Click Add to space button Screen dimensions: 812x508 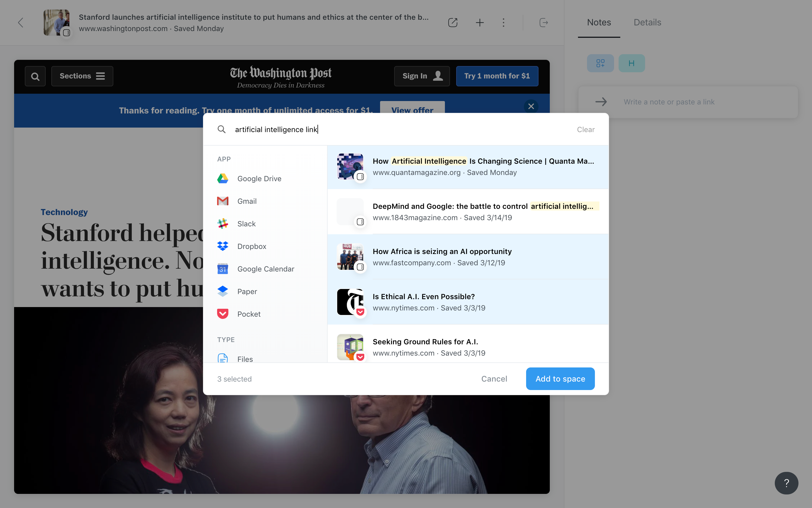pos(560,379)
